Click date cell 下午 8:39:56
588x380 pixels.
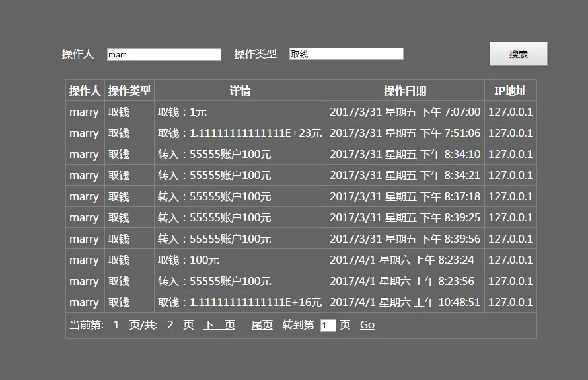coord(406,239)
